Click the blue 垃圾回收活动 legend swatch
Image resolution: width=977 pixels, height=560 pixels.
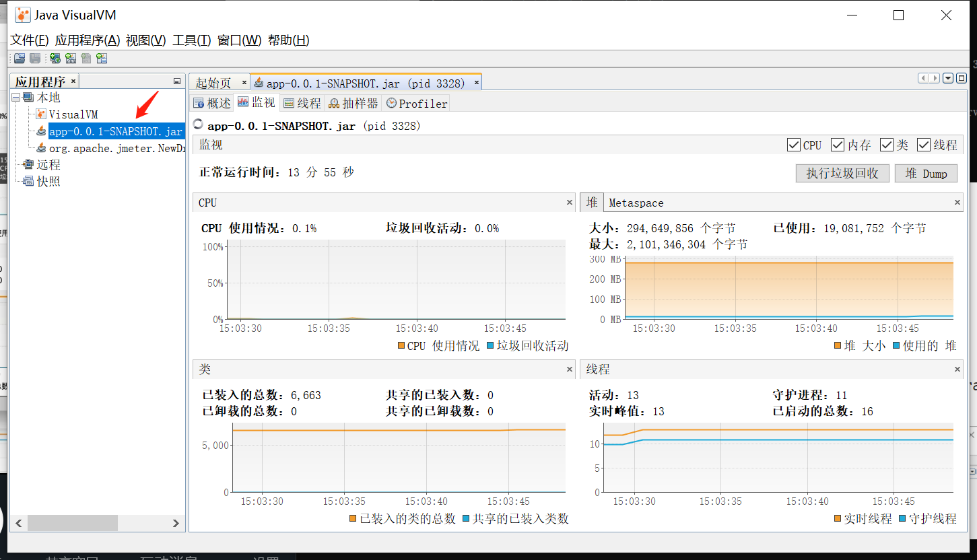[490, 345]
